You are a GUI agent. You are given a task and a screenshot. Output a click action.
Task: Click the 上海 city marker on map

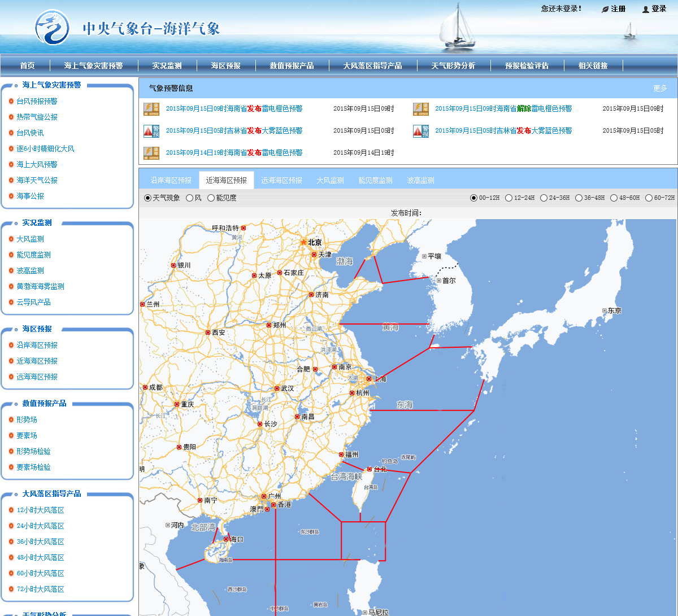369,379
